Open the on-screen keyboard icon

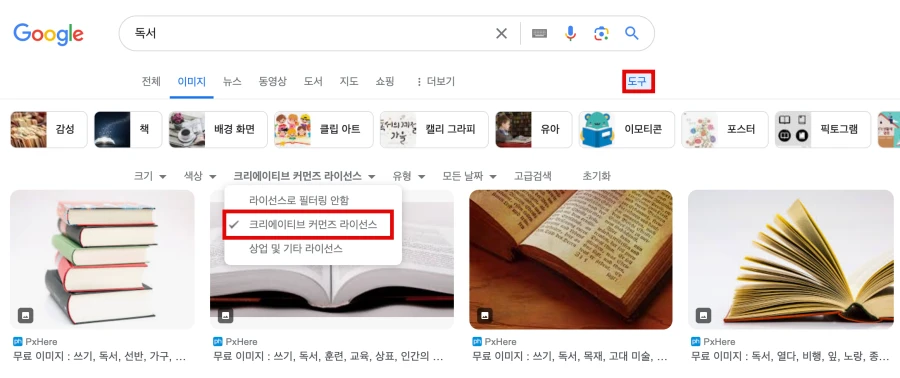tap(540, 34)
